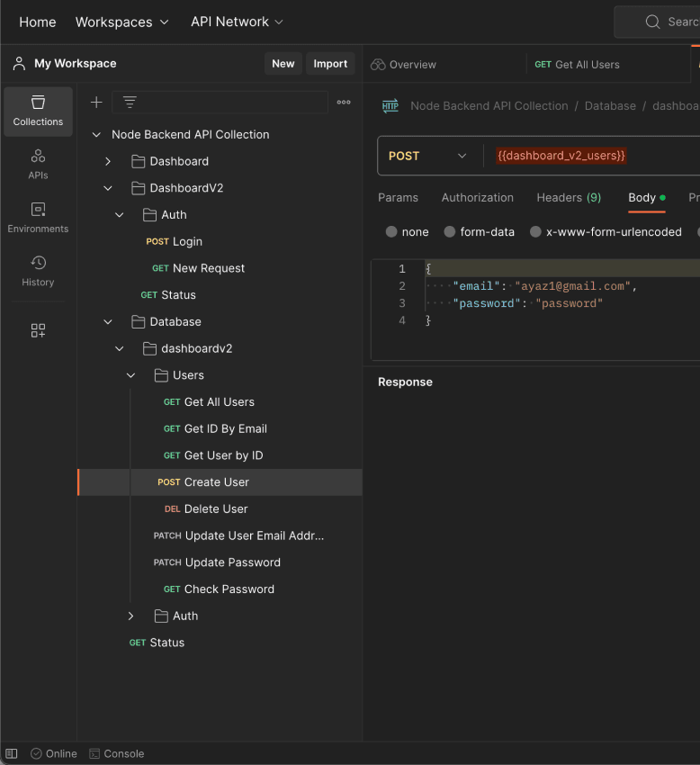The image size is (700, 765).
Task: Select the x-www-form-urlencoded radio option
Action: [535, 231]
